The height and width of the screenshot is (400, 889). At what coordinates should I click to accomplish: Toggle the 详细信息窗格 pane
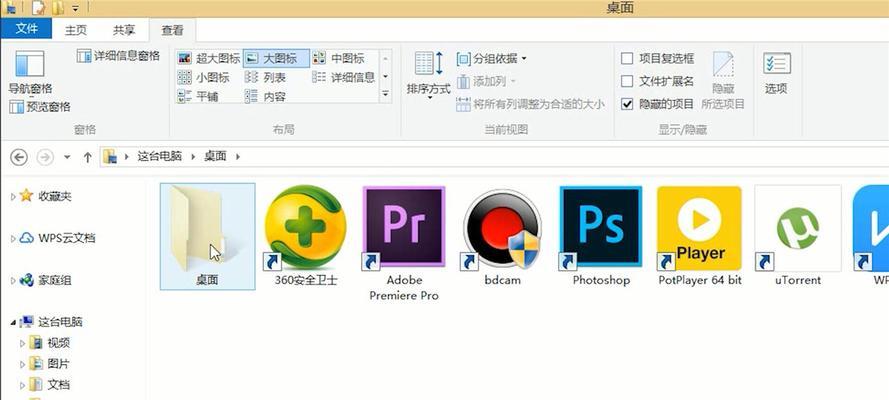click(x=118, y=56)
